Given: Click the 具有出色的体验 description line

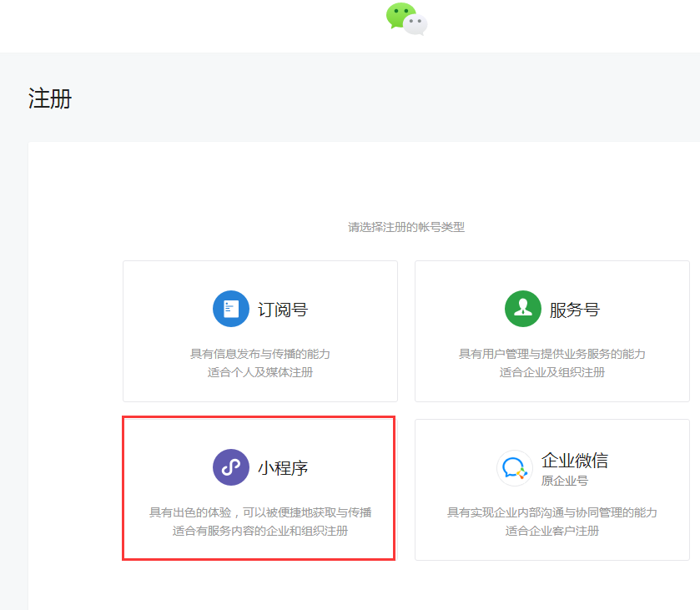Looking at the screenshot, I should coord(260,512).
